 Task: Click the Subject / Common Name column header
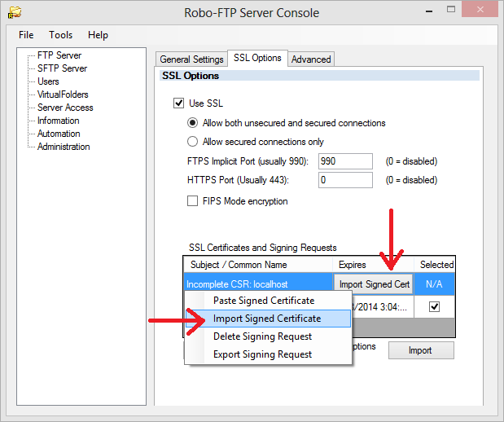[x=258, y=265]
